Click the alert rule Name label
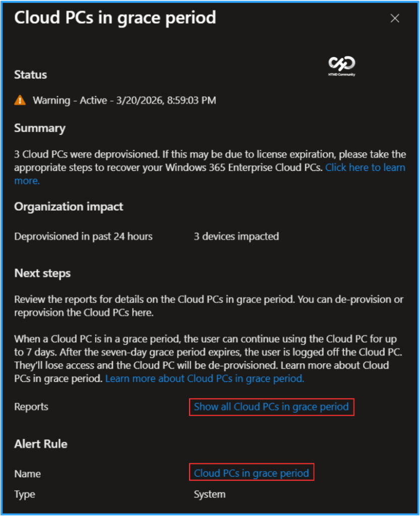 27,474
